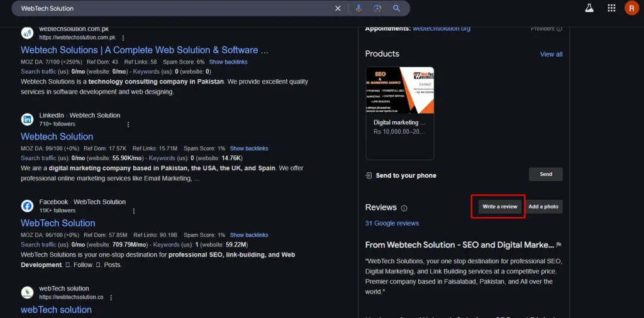This screenshot has height=318, width=644.
Task: Flag the From Webtech Solution description
Action: [558, 245]
